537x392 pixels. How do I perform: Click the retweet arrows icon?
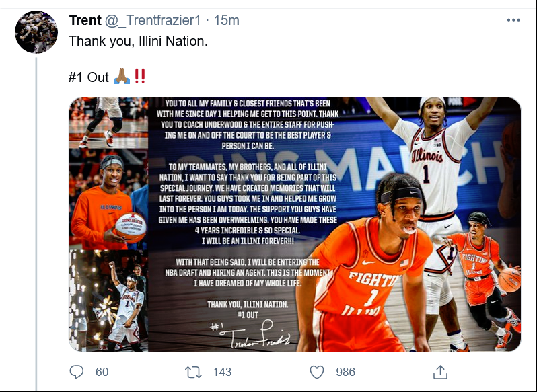[193, 371]
